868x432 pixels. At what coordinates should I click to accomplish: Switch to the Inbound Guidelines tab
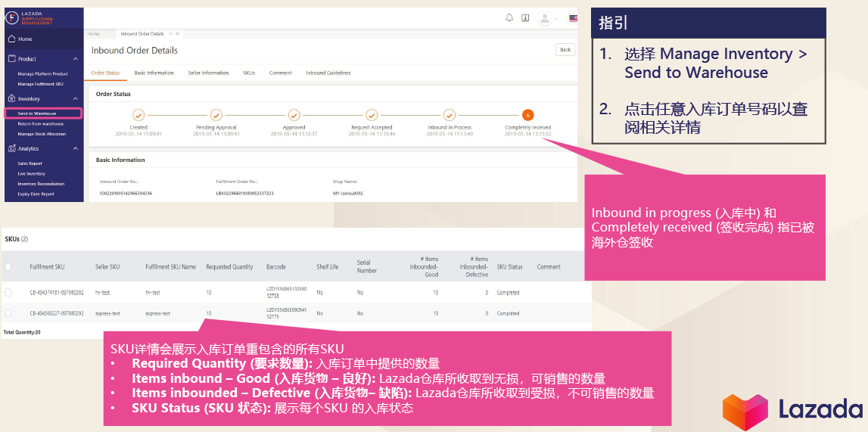328,73
